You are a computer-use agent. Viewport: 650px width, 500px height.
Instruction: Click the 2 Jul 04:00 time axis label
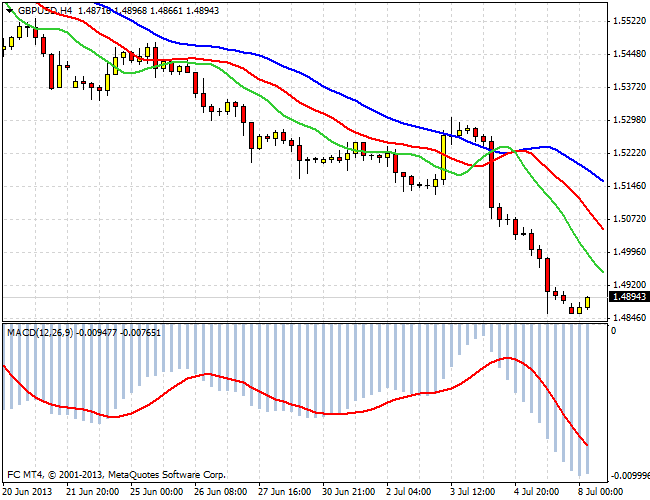(408, 492)
